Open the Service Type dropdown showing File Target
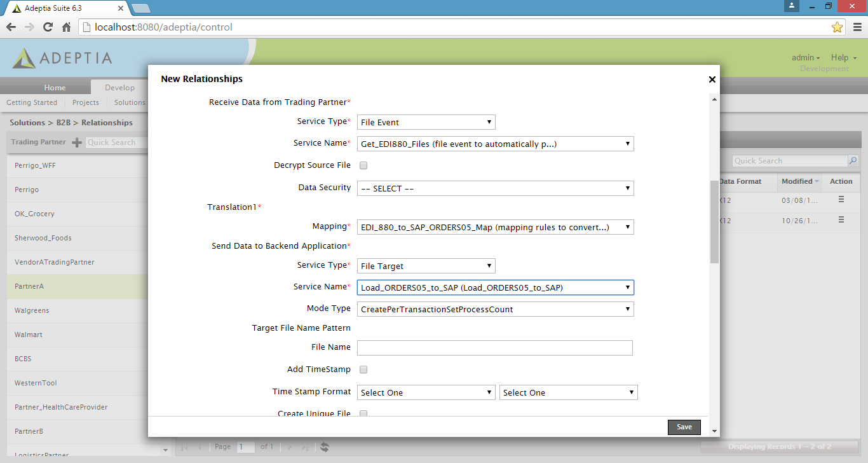 (x=426, y=266)
